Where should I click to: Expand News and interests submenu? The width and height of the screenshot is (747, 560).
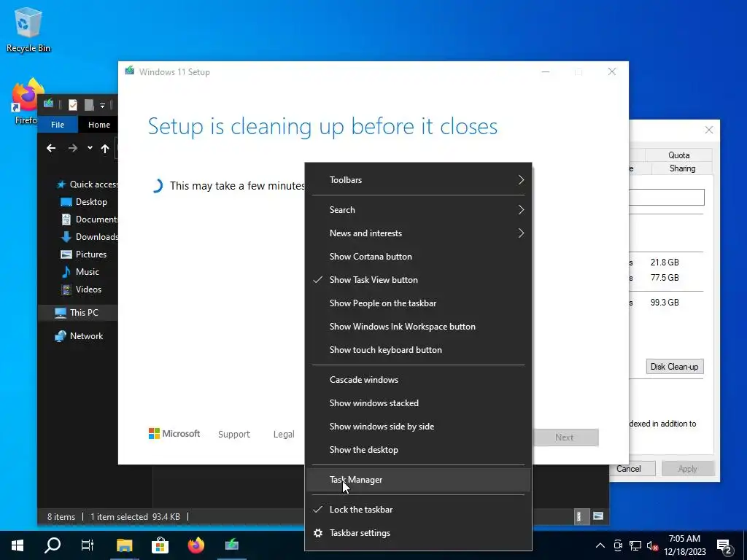pos(418,233)
